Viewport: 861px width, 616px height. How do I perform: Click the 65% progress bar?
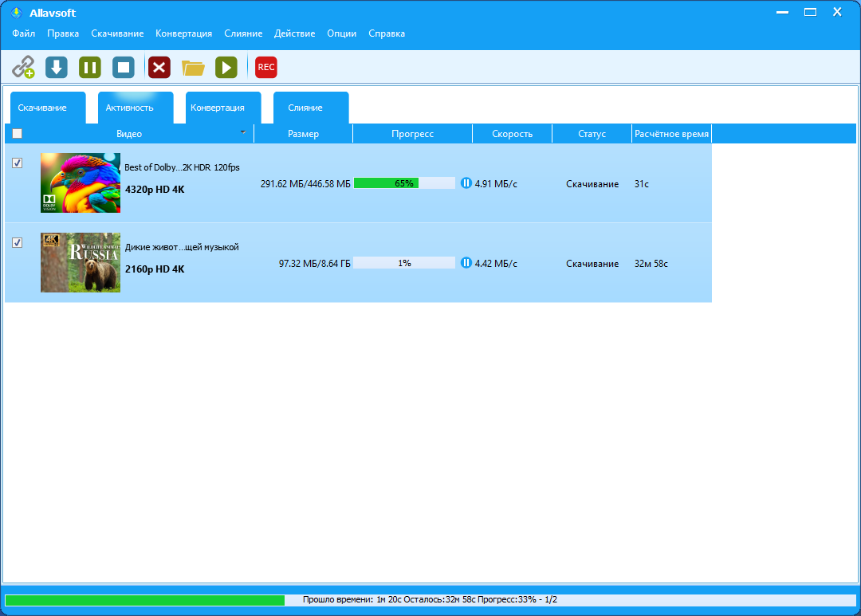pos(404,182)
